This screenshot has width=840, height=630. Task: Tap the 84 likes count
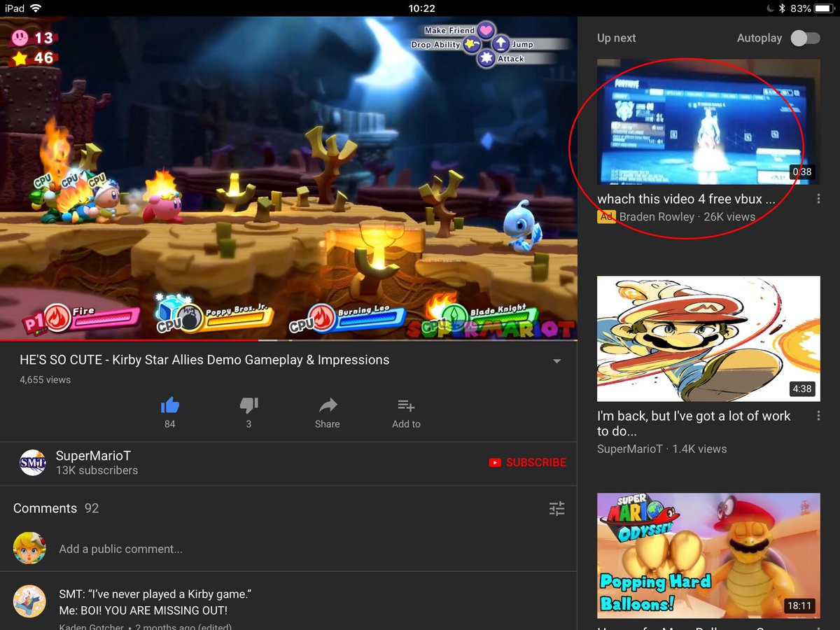pos(169,424)
